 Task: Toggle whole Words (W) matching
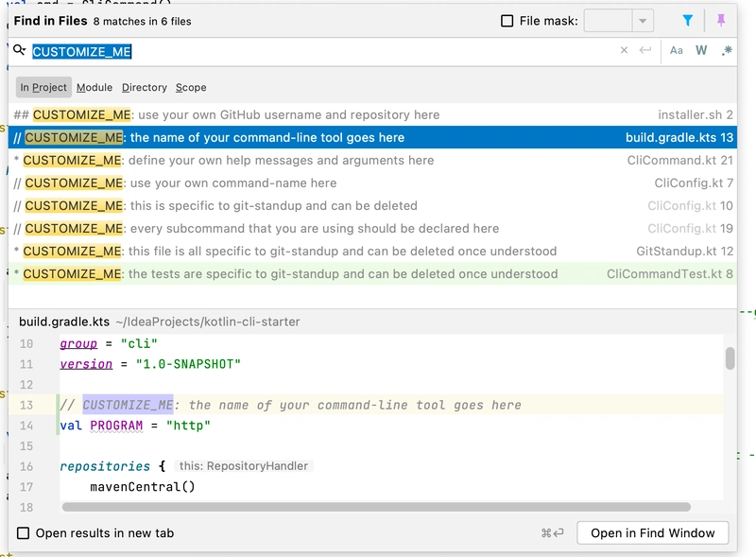[x=701, y=51]
